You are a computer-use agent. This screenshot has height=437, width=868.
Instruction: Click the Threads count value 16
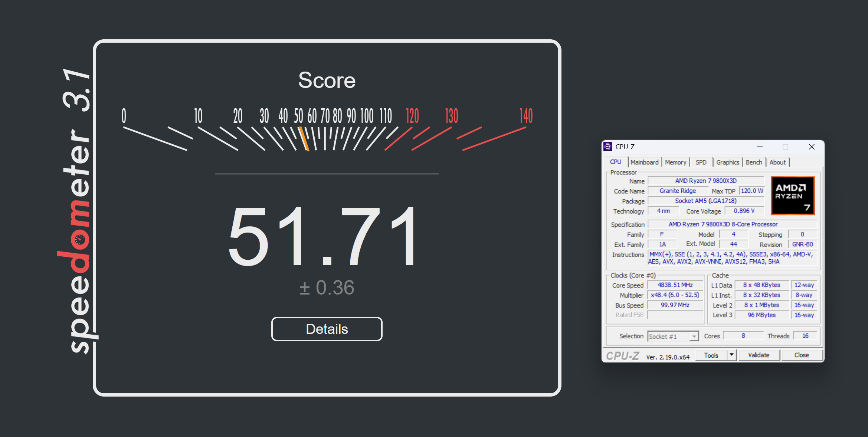805,336
